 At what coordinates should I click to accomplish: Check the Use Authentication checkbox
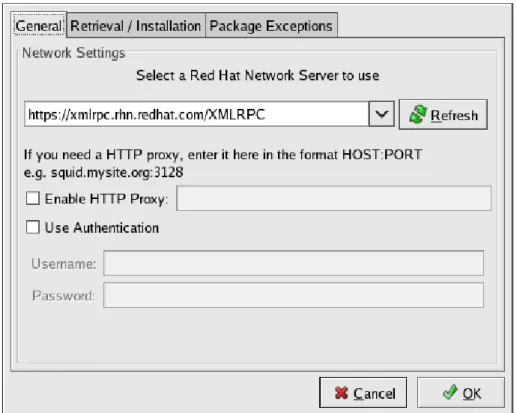33,227
